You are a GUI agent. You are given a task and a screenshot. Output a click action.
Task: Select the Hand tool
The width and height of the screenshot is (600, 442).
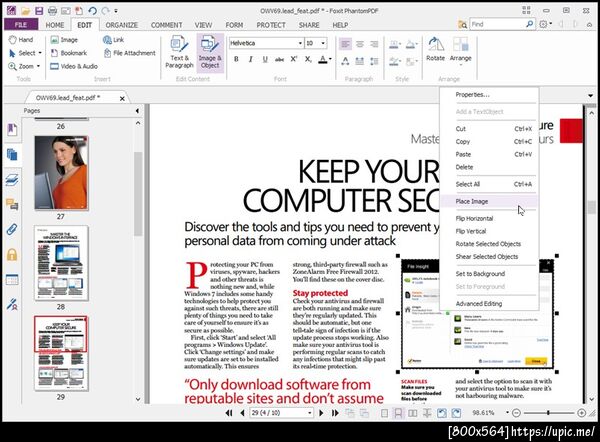pyautogui.click(x=21, y=39)
